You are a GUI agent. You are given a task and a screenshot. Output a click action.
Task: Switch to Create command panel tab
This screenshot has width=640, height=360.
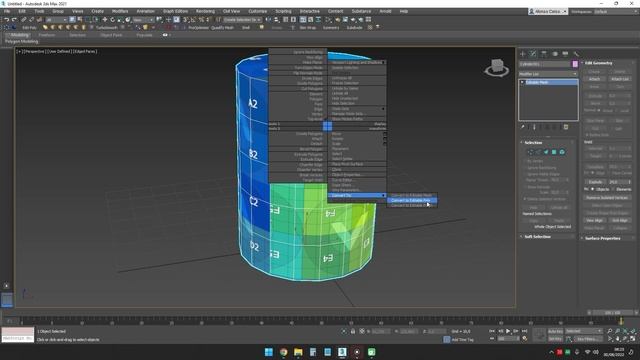(522, 54)
